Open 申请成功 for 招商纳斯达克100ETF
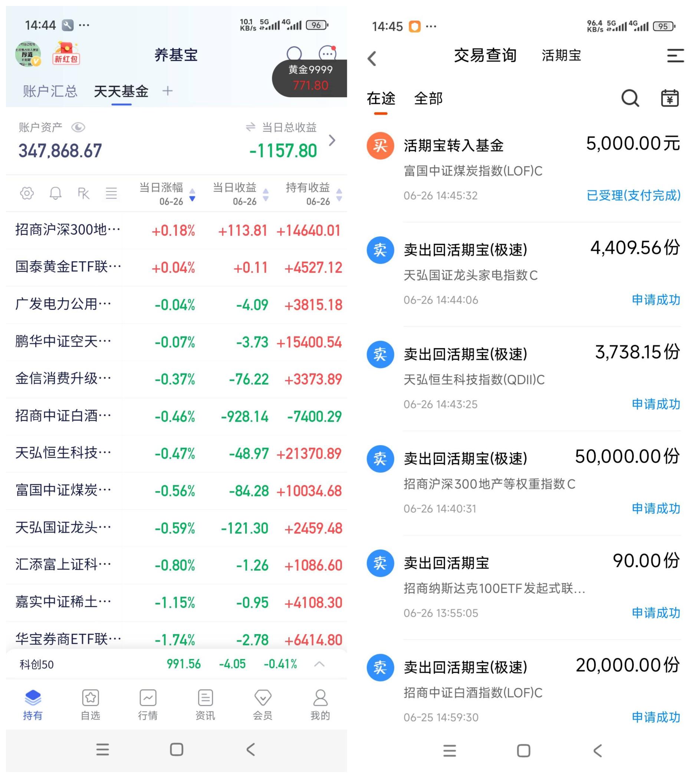The image size is (700, 778). (656, 613)
